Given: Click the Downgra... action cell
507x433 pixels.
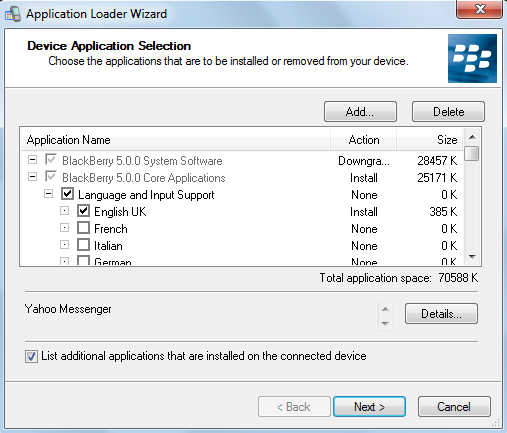Looking at the screenshot, I should [x=364, y=161].
